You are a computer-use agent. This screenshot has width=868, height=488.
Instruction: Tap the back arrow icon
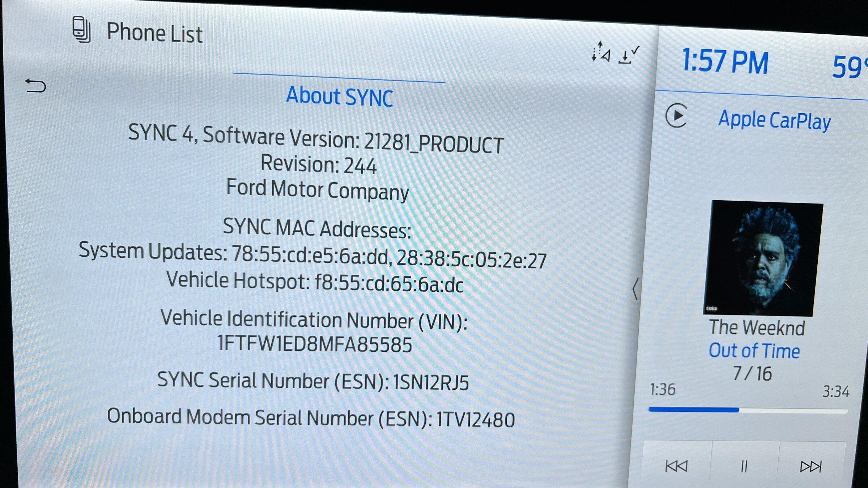pyautogui.click(x=35, y=86)
